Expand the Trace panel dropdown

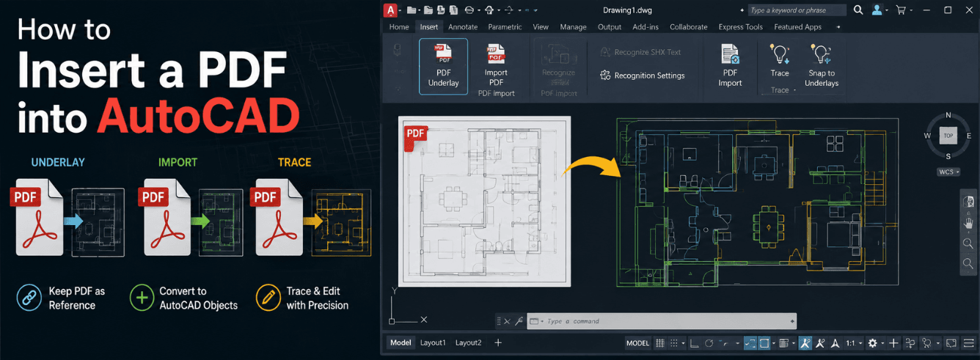(x=783, y=90)
